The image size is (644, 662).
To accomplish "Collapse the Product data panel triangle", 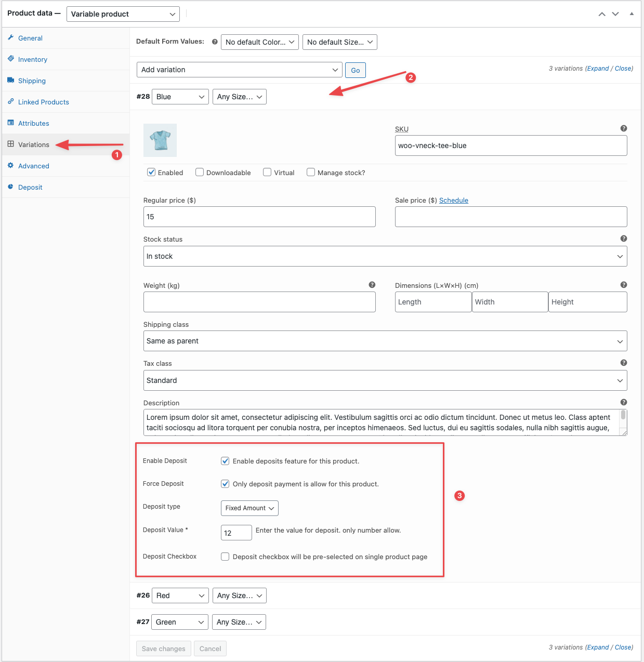I will tap(632, 14).
